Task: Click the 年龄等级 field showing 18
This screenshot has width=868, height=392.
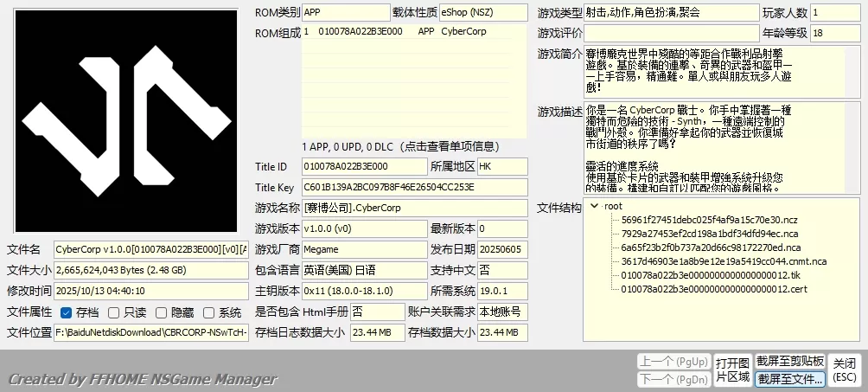Action: click(x=835, y=33)
